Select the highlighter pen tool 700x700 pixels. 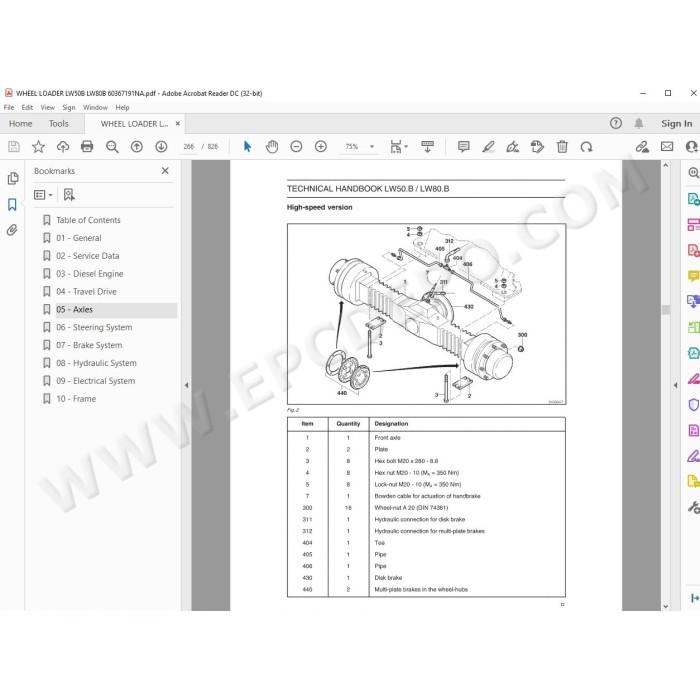tap(488, 146)
